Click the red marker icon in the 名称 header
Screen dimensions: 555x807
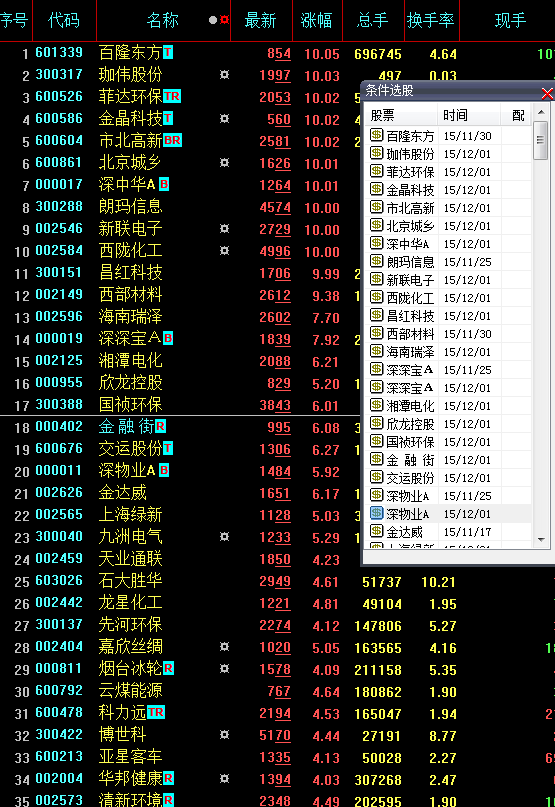pyautogui.click(x=224, y=20)
